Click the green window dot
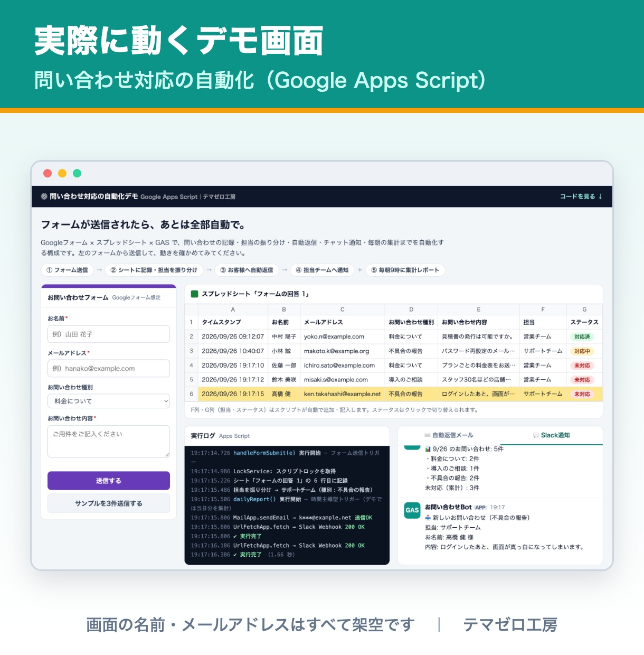 [x=77, y=173]
